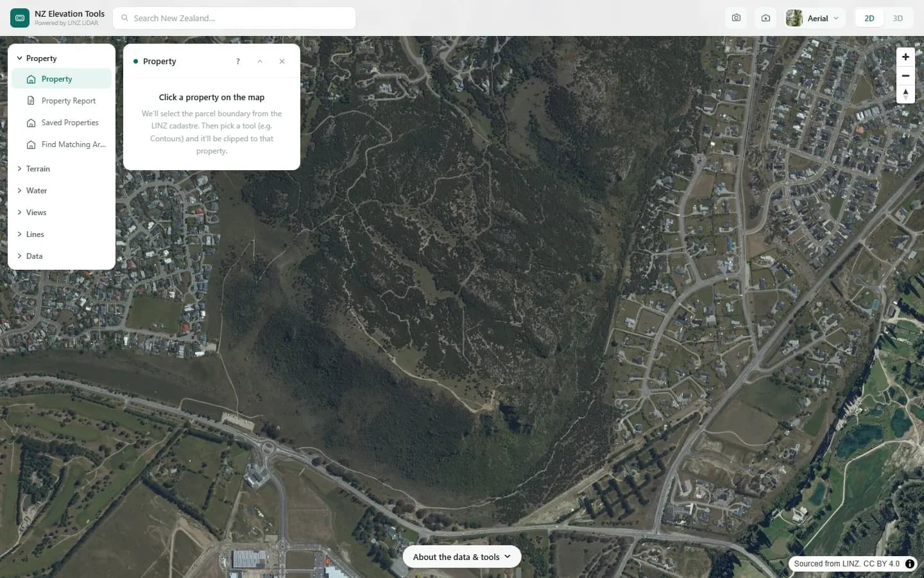Collapse the Property panel with chevron
The width and height of the screenshot is (924, 578).
[x=260, y=62]
